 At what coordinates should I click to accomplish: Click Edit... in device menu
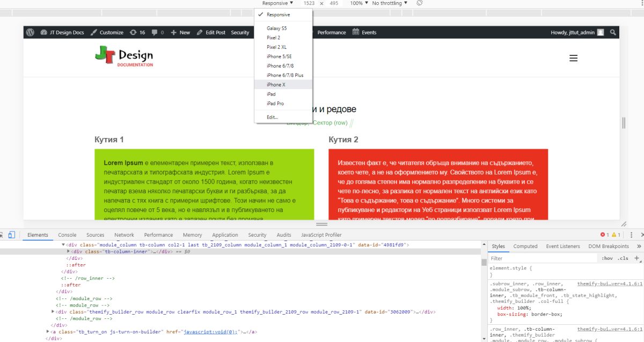(283, 117)
